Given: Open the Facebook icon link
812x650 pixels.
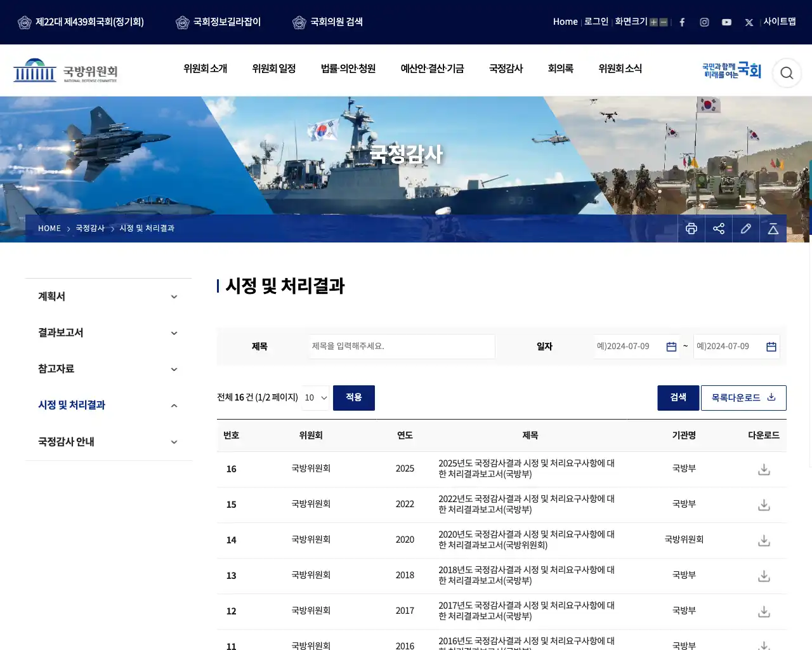Looking at the screenshot, I should (x=682, y=22).
